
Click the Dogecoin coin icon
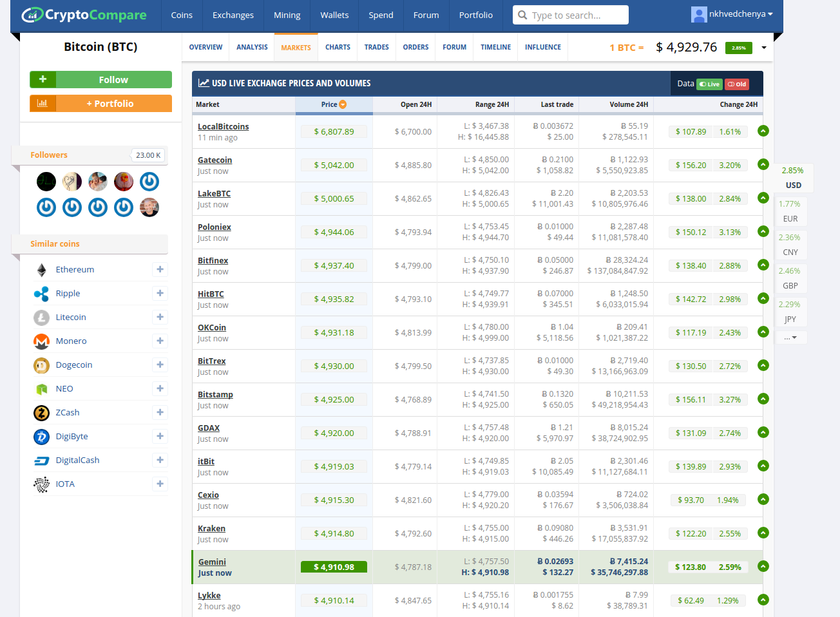coord(41,365)
